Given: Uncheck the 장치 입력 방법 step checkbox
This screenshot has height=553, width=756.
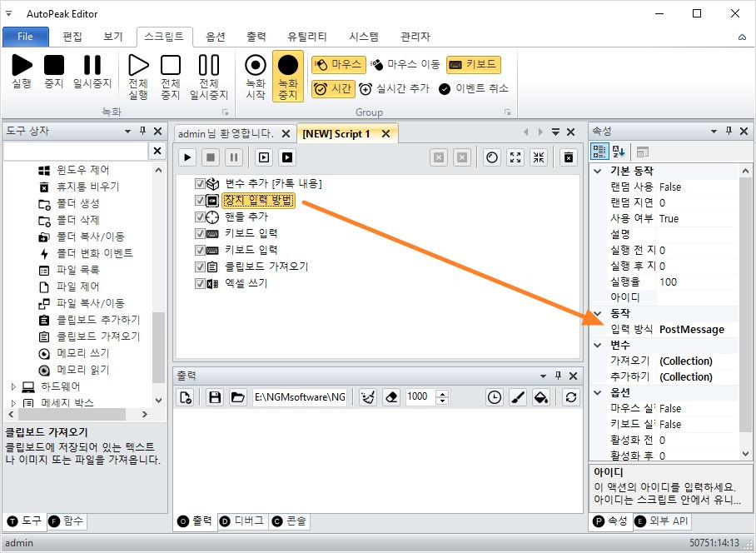Looking at the screenshot, I should point(200,200).
